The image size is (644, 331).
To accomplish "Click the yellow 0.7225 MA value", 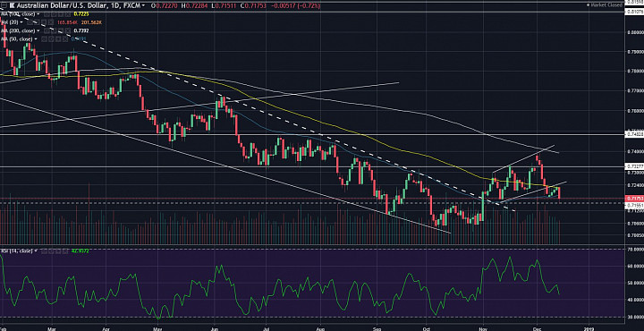I will point(81,14).
